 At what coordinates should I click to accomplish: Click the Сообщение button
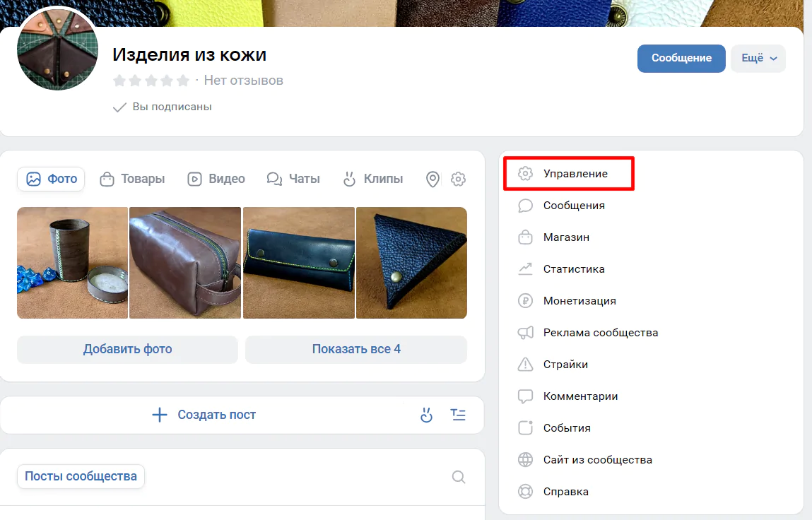[x=681, y=58]
